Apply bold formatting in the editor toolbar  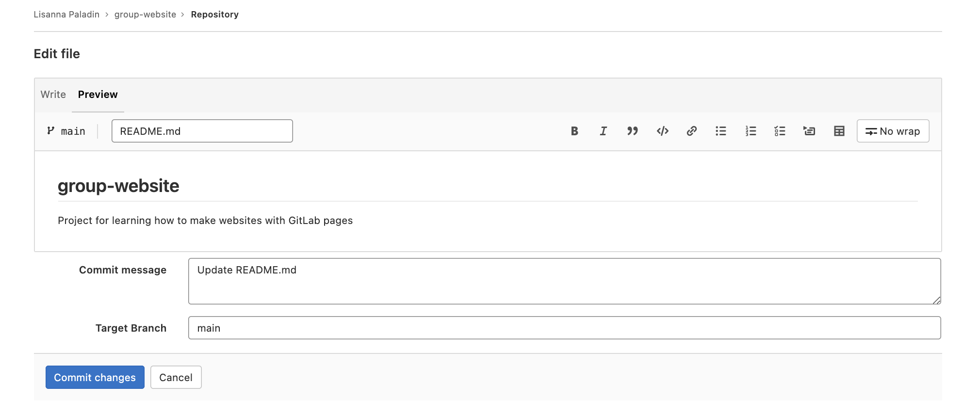574,131
